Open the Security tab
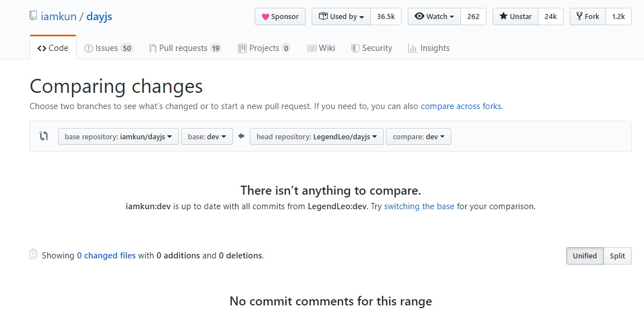 coord(371,48)
